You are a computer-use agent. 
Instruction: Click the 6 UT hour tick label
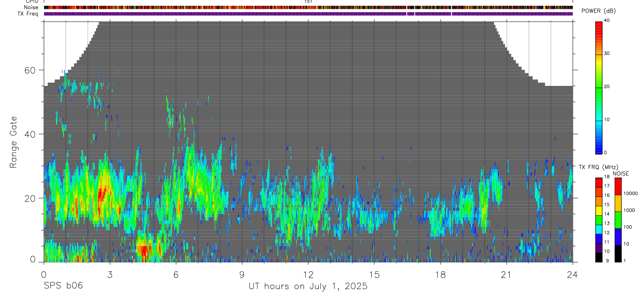(x=176, y=274)
